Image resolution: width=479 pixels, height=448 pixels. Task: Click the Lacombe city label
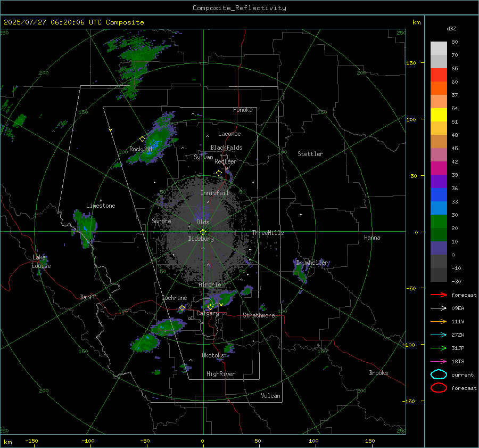(229, 134)
